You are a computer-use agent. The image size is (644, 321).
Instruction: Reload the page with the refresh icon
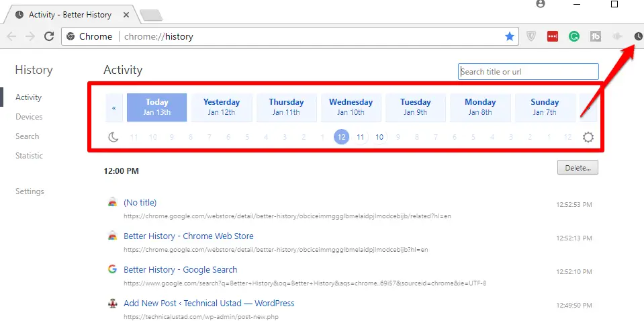[49, 36]
